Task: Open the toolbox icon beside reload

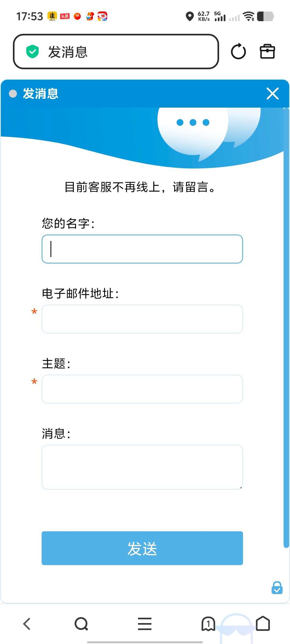Action: click(x=267, y=51)
